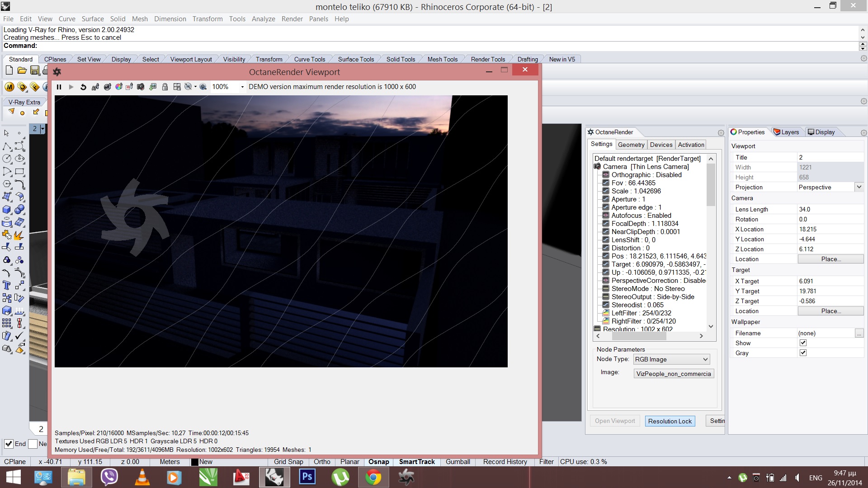Uncheck the Wallpaper Gray checkbox
This screenshot has width=868, height=488.
tap(803, 353)
